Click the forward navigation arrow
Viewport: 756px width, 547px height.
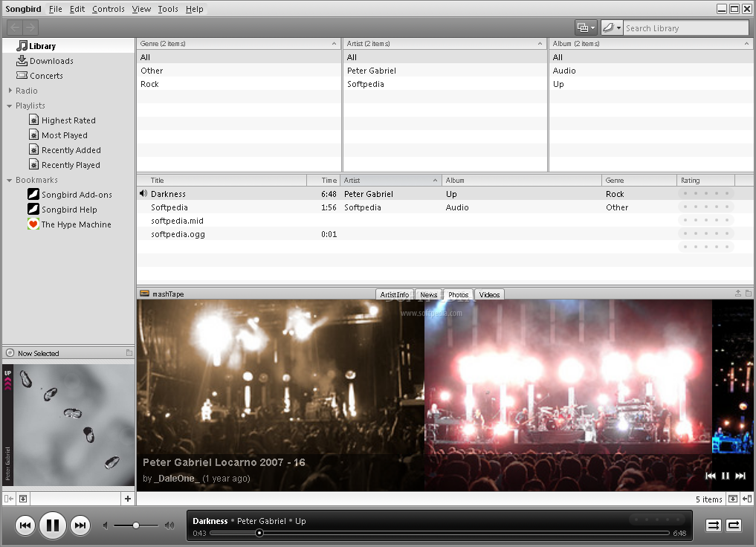[30, 27]
